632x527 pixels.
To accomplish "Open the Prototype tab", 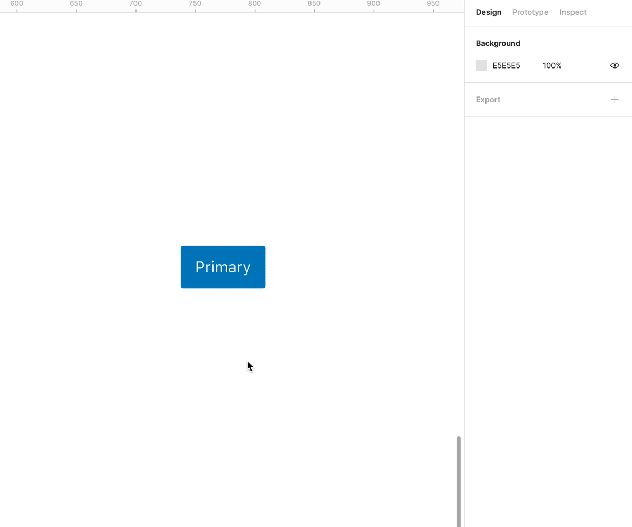I will pyautogui.click(x=530, y=12).
